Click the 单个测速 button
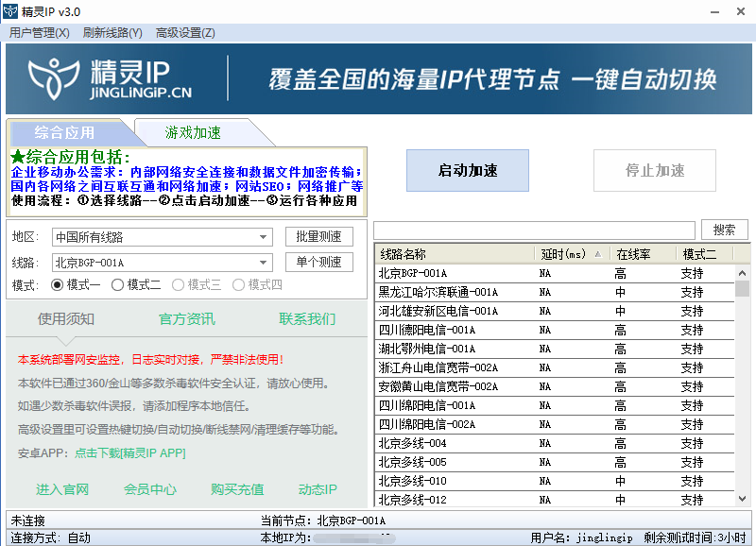Viewport: 756px width, 546px height. (x=318, y=262)
